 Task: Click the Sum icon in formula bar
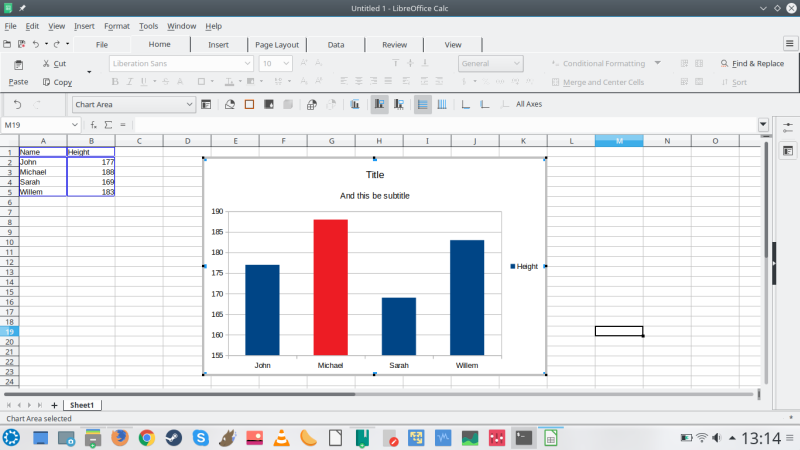pos(108,125)
